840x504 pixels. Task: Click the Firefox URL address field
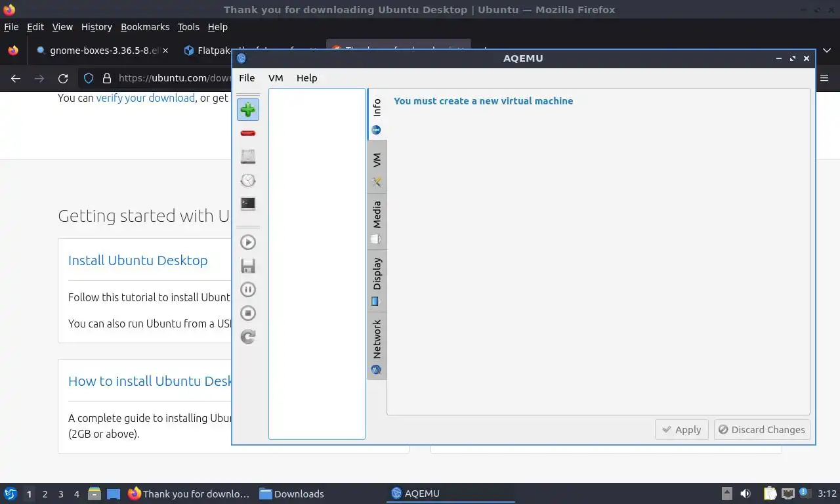pyautogui.click(x=175, y=78)
